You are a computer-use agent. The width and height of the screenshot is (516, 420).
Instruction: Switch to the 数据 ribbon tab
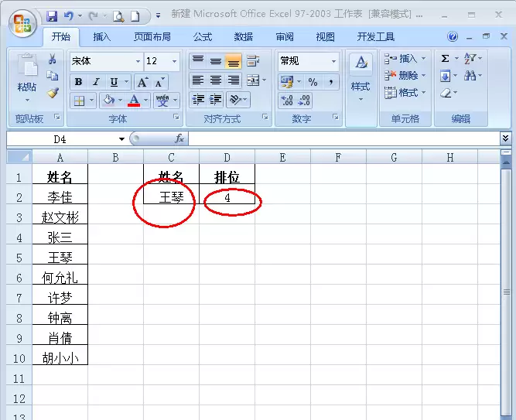point(244,37)
